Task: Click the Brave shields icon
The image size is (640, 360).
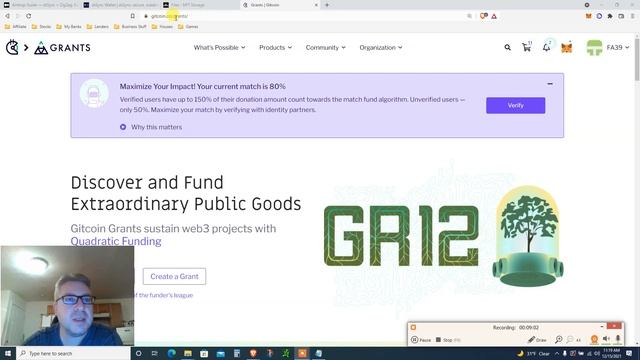Action: pyautogui.click(x=484, y=16)
